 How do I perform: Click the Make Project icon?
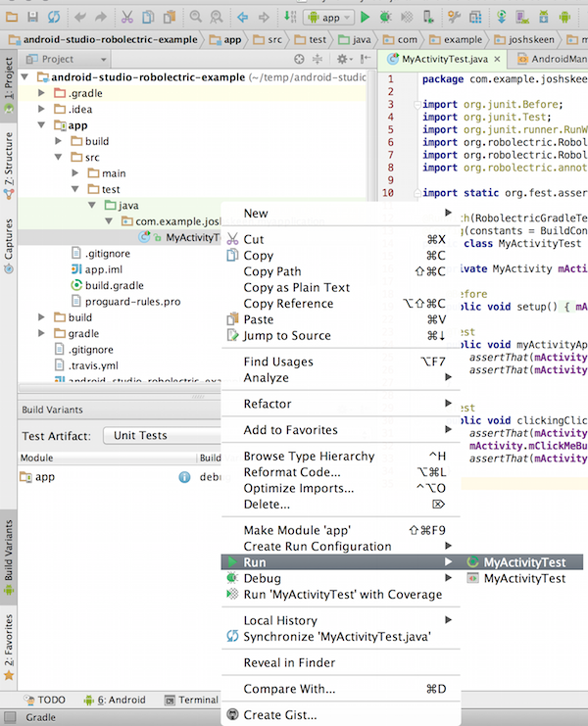point(290,18)
